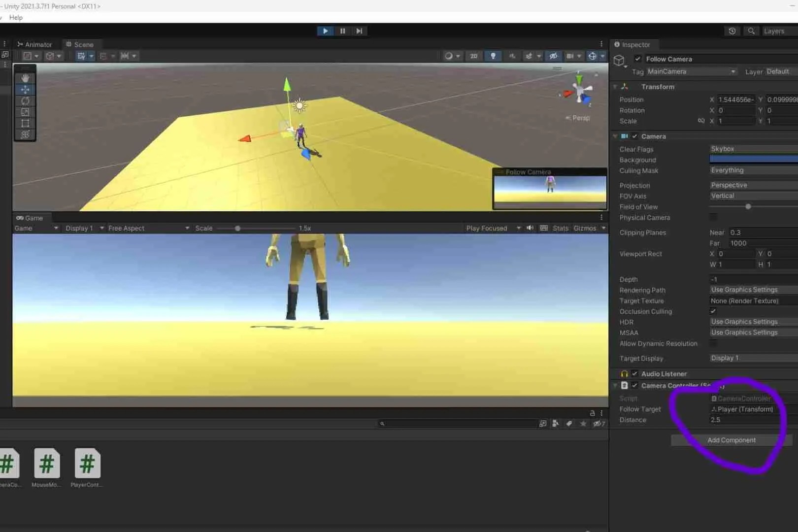The width and height of the screenshot is (798, 532).
Task: Toggle Scene view lighting with the bulb icon
Action: [493, 56]
